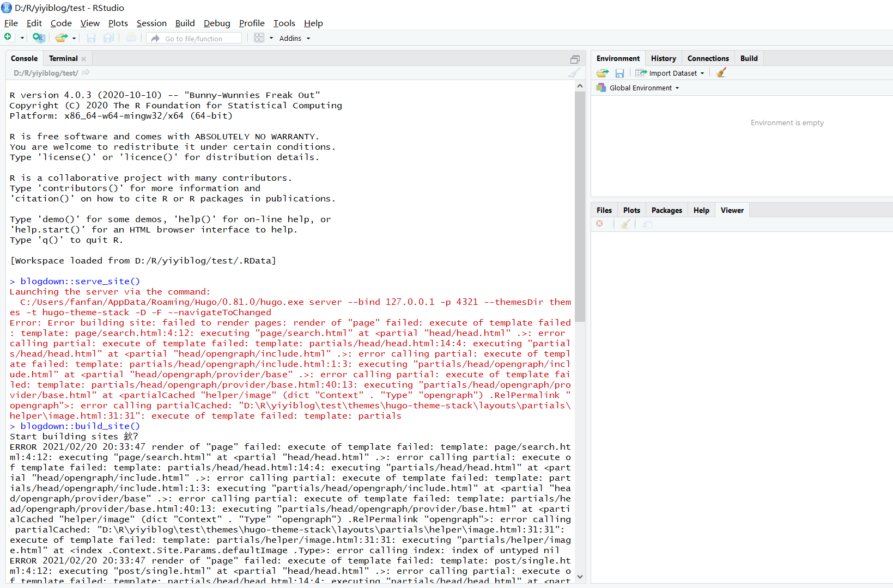Open the Global Environment dropdown
This screenshot has height=588, width=893.
click(x=637, y=88)
